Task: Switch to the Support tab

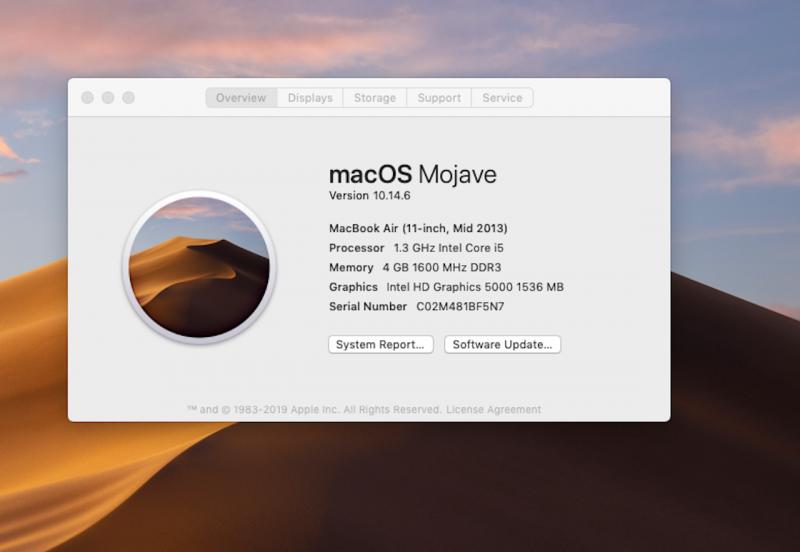Action: pos(439,97)
